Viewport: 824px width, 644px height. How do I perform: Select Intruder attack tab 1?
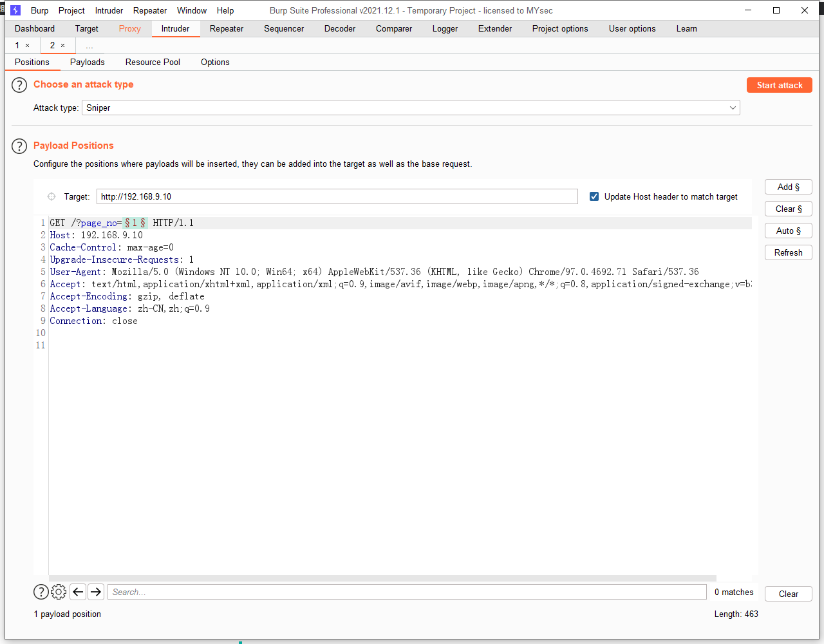[x=17, y=45]
